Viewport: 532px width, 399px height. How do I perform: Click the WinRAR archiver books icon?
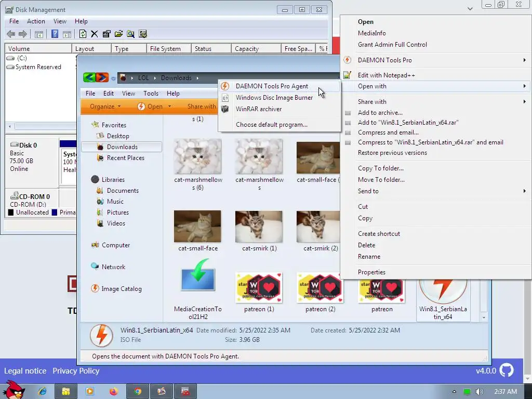pos(225,109)
